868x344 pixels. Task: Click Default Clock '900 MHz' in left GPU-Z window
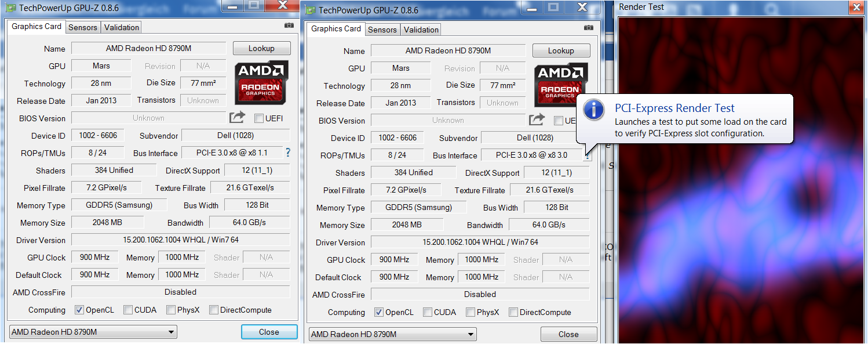94,274
